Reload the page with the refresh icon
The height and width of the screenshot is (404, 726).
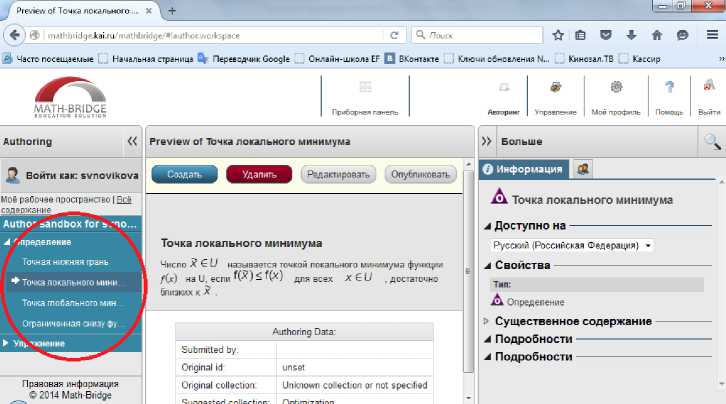[x=394, y=35]
